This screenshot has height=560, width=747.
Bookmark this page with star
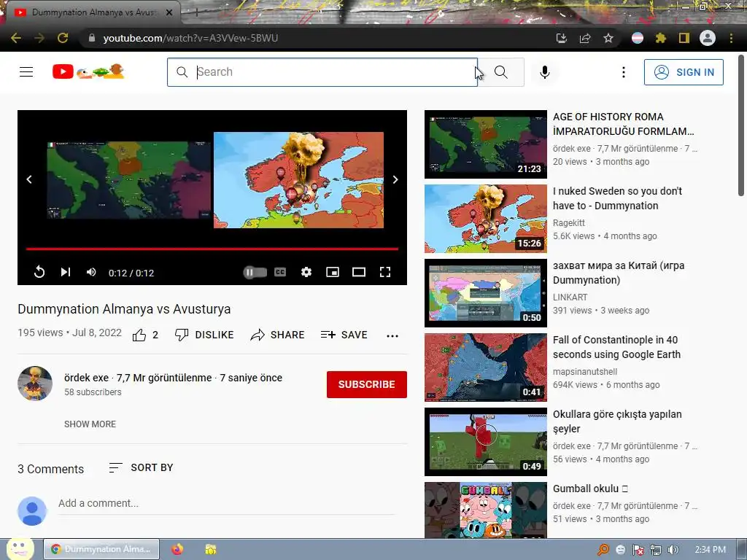click(608, 38)
